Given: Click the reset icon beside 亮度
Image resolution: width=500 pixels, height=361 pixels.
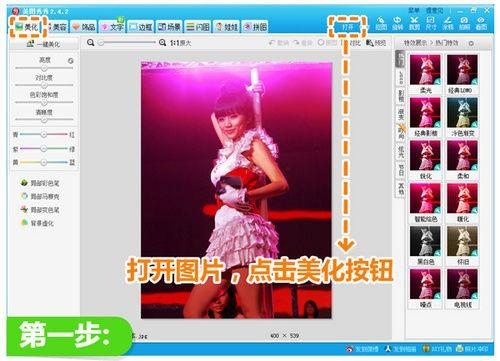Looking at the screenshot, I should click(70, 61).
